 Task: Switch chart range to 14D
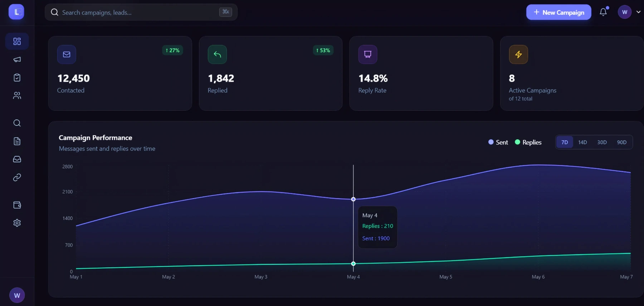[x=582, y=142]
